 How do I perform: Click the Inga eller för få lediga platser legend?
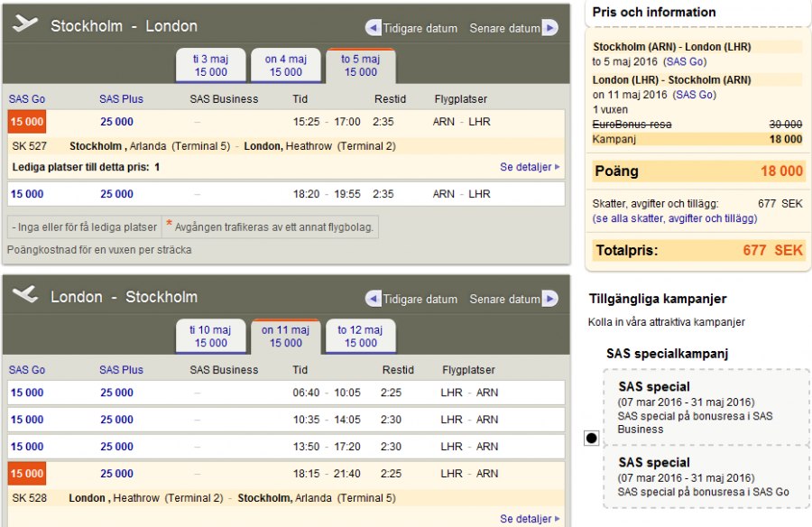(x=85, y=227)
